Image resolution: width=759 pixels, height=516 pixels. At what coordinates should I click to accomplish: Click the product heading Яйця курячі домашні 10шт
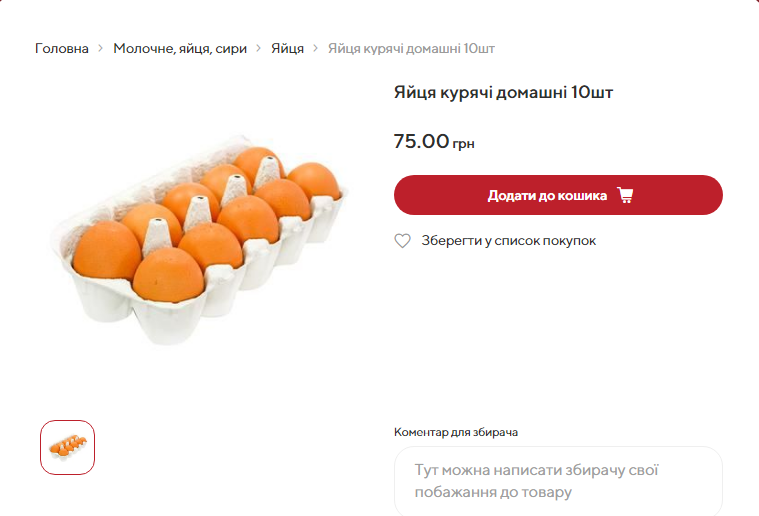pos(503,93)
